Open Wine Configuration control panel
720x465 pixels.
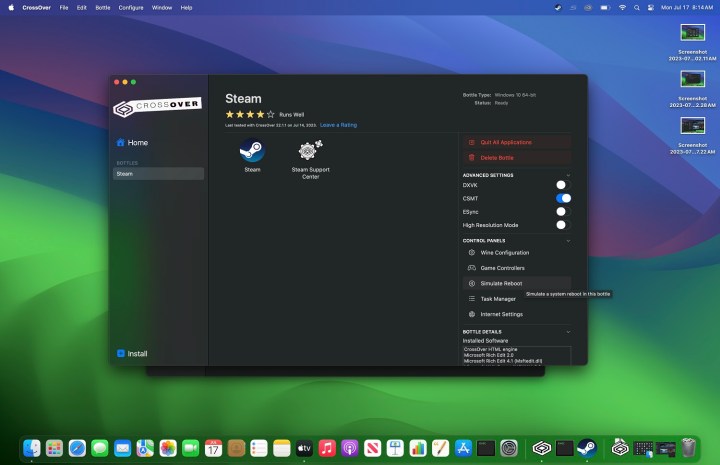click(517, 253)
